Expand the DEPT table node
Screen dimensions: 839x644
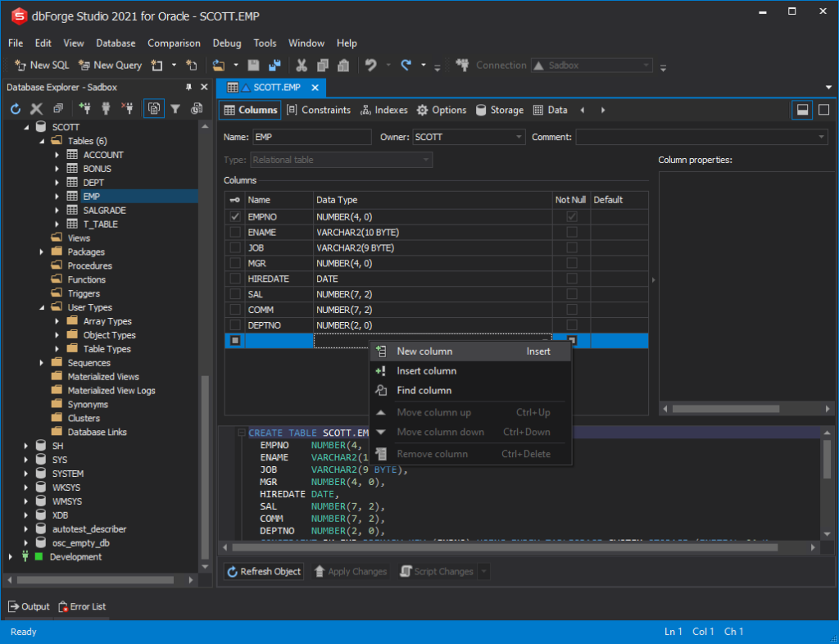click(x=57, y=183)
